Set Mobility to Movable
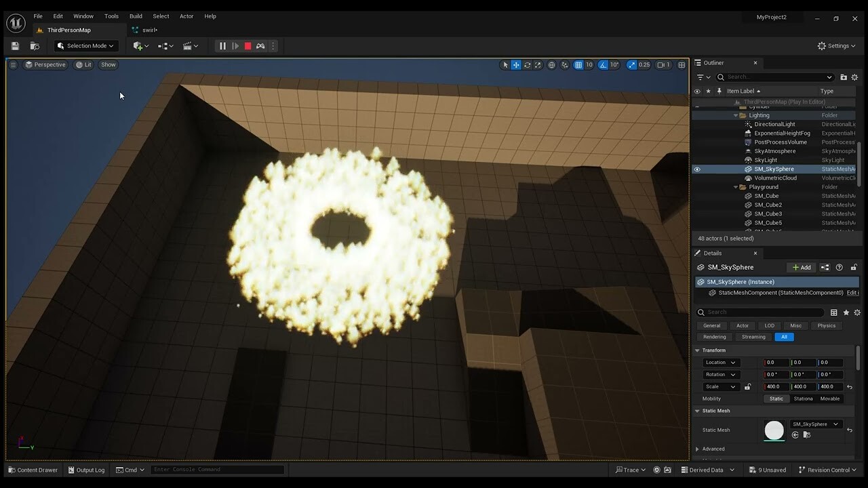This screenshot has width=868, height=488. pyautogui.click(x=830, y=399)
